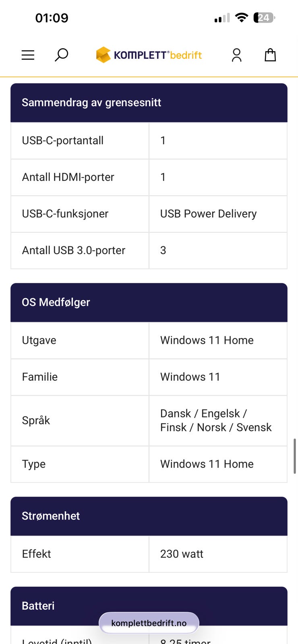Select the 230 watt Effekt value
This screenshot has height=644, width=298.
pyautogui.click(x=182, y=554)
